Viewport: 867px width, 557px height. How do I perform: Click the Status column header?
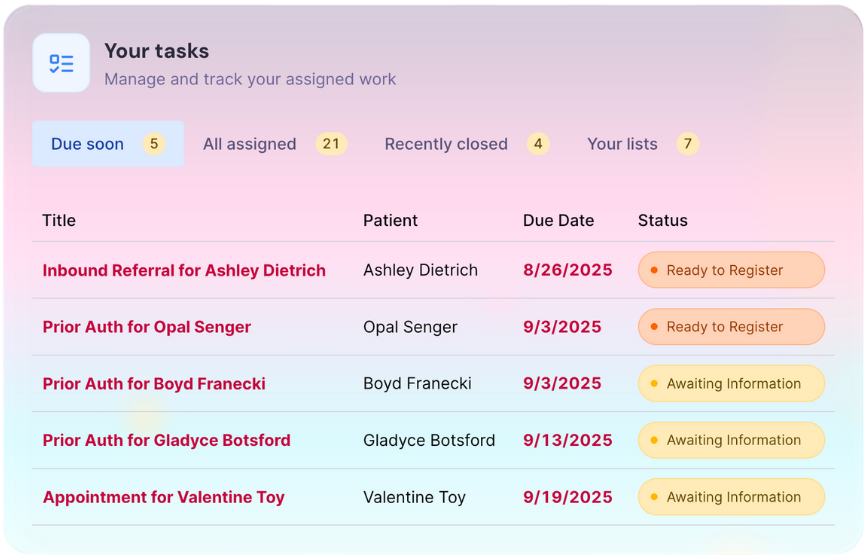coord(662,220)
